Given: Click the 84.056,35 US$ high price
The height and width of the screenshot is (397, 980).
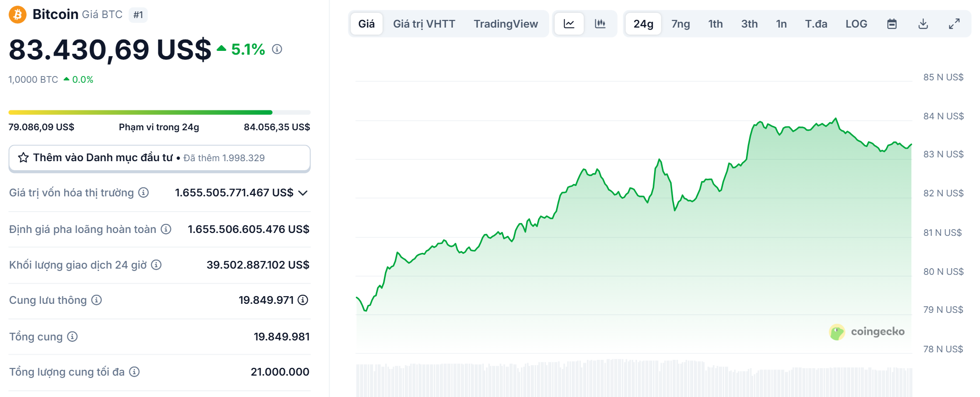Looking at the screenshot, I should click(x=277, y=127).
